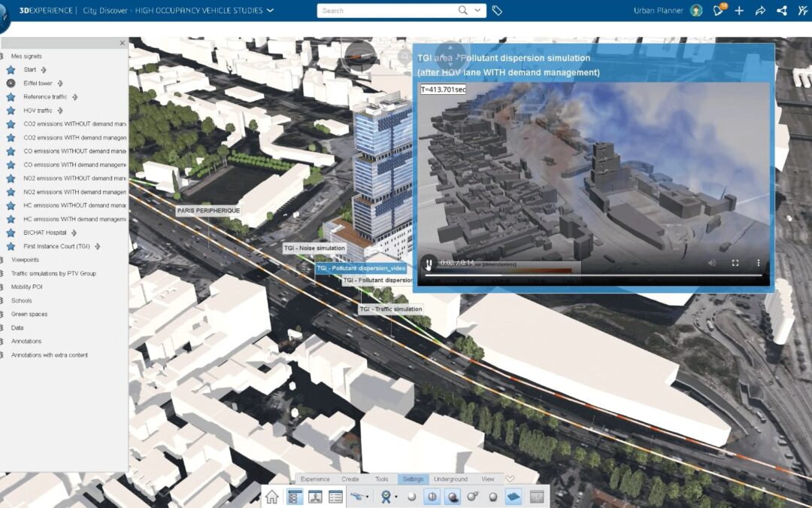812x508 pixels.
Task: Click the TGI - Noise simulation label
Action: (314, 248)
